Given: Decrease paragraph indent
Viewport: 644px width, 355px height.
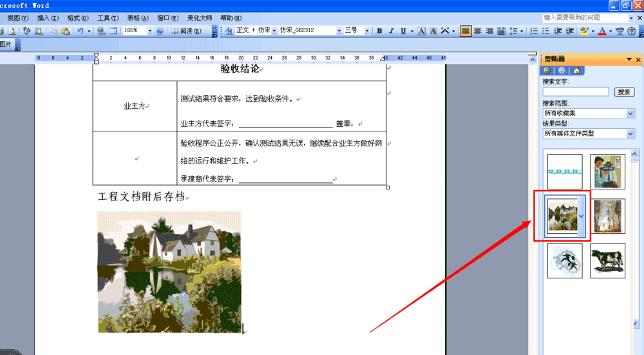Looking at the screenshot, I should pyautogui.click(x=558, y=31).
